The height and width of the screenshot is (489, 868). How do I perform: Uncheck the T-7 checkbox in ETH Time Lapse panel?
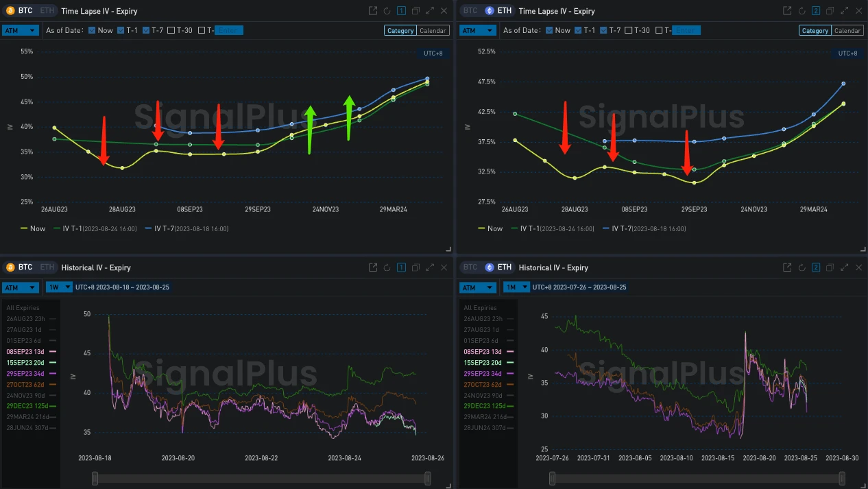(603, 30)
